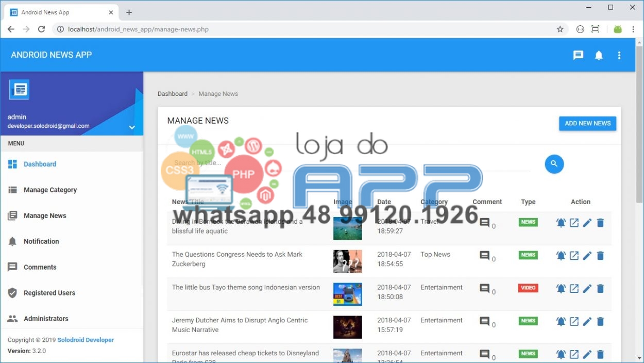The height and width of the screenshot is (363, 644).
Task: Open the Solodroid Developer footer link
Action: (86, 340)
